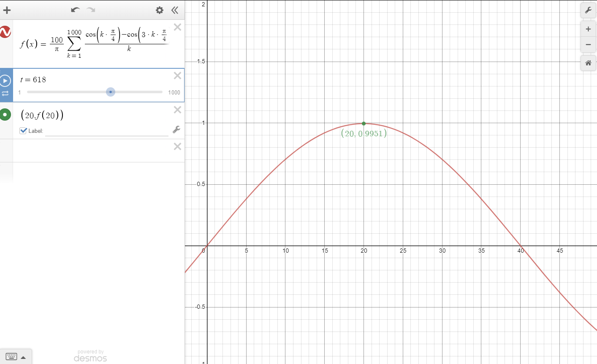Show the on-screen keyboard
597x364 pixels.
11,357
